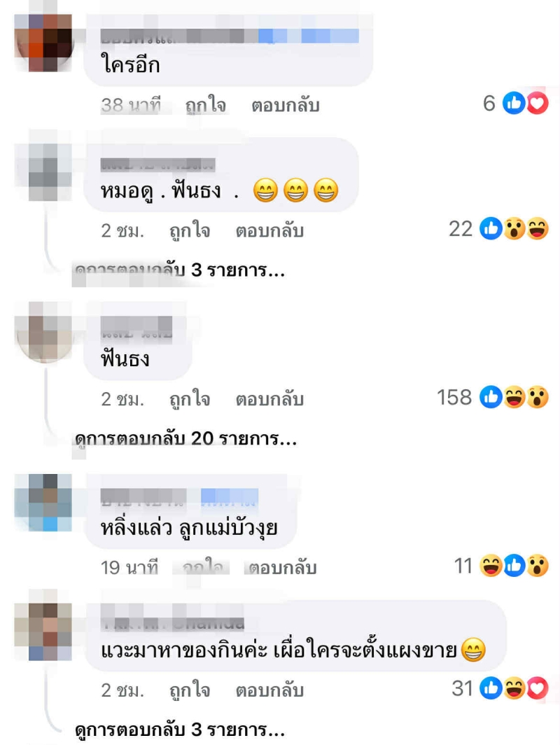Click haha emoji reaction beside count 158
This screenshot has height=745, width=560.
click(514, 397)
